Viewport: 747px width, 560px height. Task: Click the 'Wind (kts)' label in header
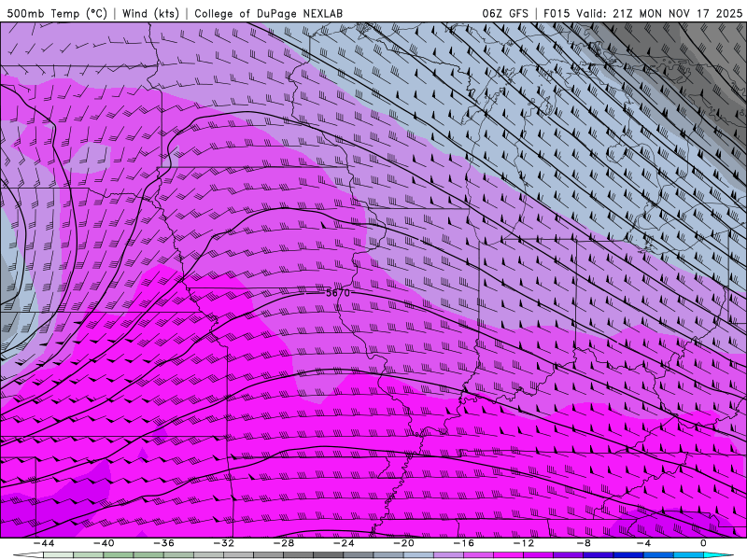coord(150,14)
